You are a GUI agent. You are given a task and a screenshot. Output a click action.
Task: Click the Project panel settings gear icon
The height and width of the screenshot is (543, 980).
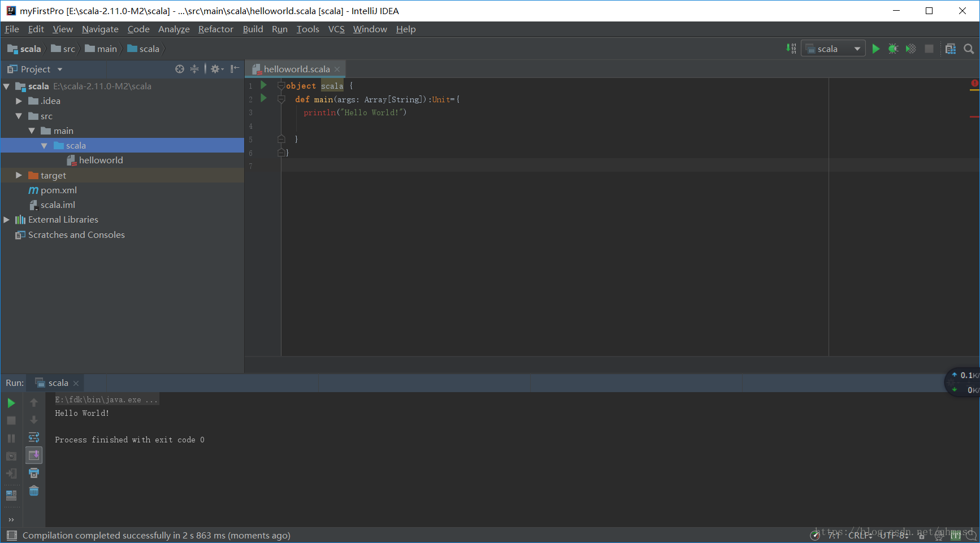(215, 69)
